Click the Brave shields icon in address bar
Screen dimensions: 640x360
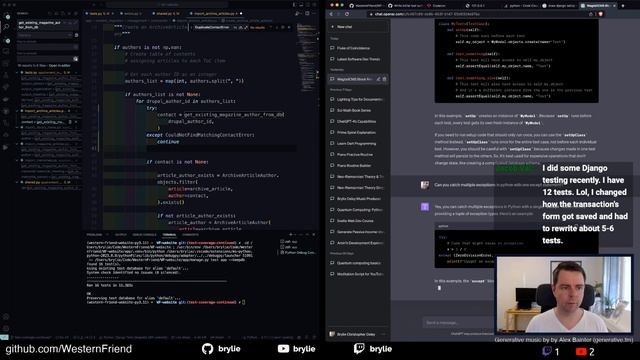tap(600, 14)
